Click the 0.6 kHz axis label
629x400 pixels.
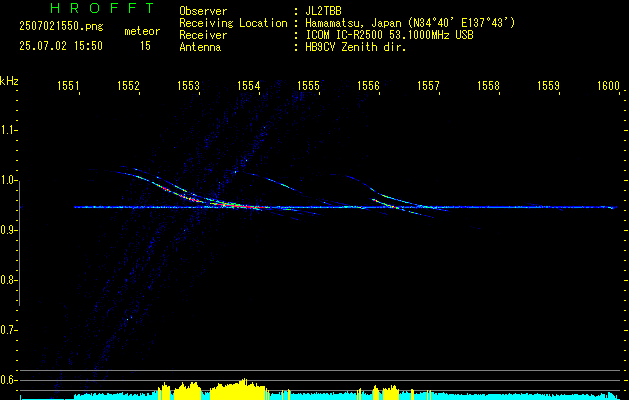(8, 380)
